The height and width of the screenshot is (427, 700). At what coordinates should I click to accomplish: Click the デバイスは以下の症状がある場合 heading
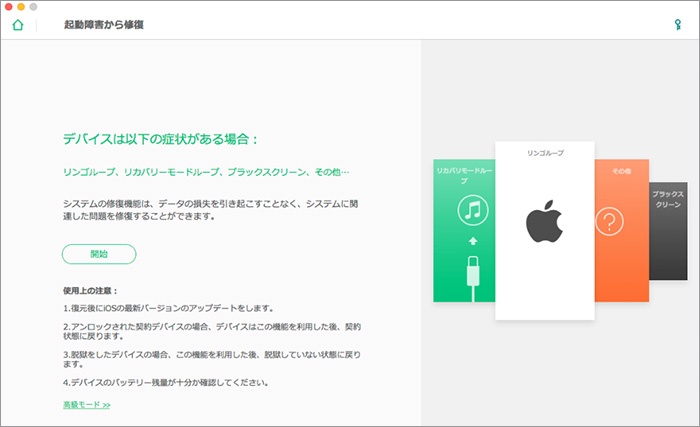pos(160,139)
